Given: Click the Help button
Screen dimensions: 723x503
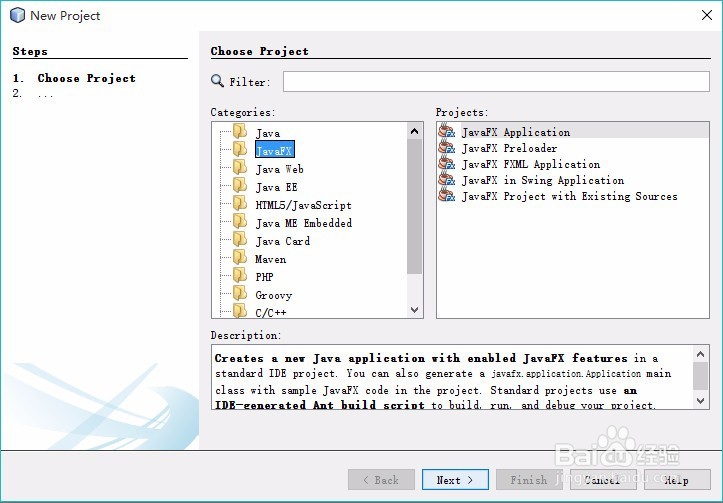Looking at the screenshot, I should 677,480.
